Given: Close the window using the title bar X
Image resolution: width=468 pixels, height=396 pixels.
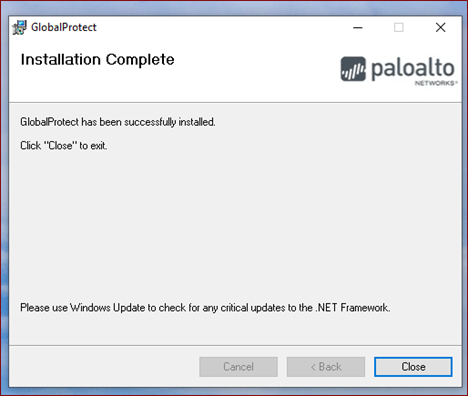Looking at the screenshot, I should pos(440,27).
